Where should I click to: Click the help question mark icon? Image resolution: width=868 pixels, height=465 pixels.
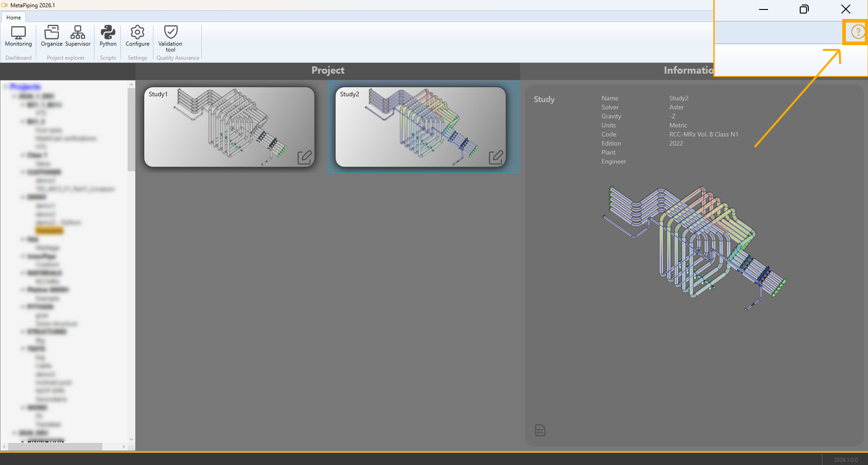[x=858, y=32]
